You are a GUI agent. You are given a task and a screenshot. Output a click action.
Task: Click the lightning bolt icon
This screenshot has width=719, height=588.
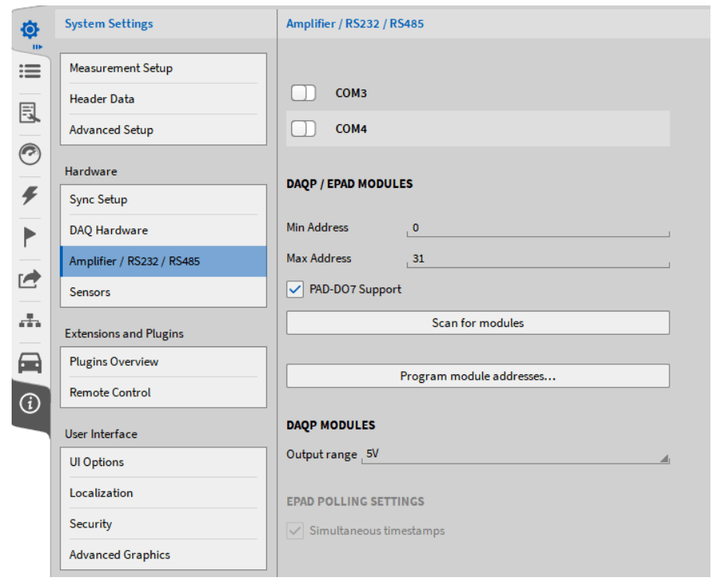coord(30,196)
